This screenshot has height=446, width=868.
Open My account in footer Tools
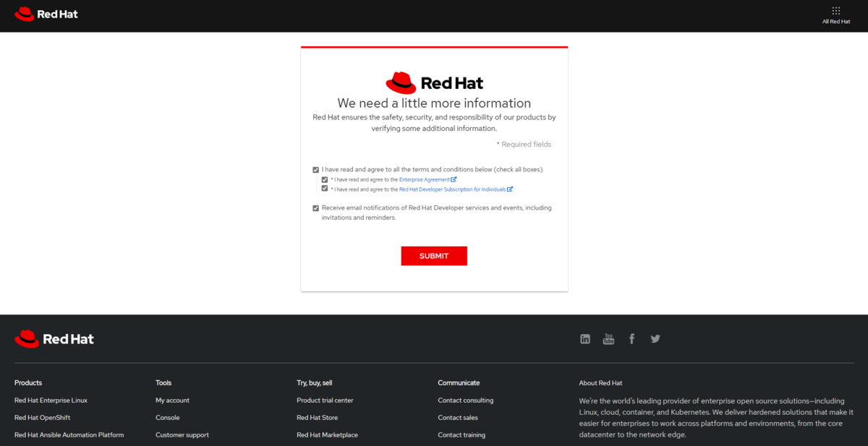pyautogui.click(x=172, y=400)
